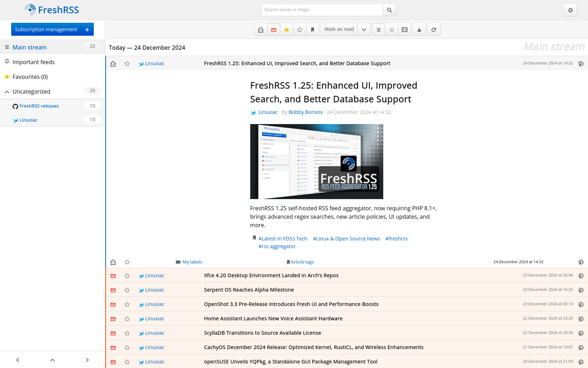Star the OpenShot 3.3 article
Image resolution: width=588 pixels, height=368 pixels.
pos(127,305)
